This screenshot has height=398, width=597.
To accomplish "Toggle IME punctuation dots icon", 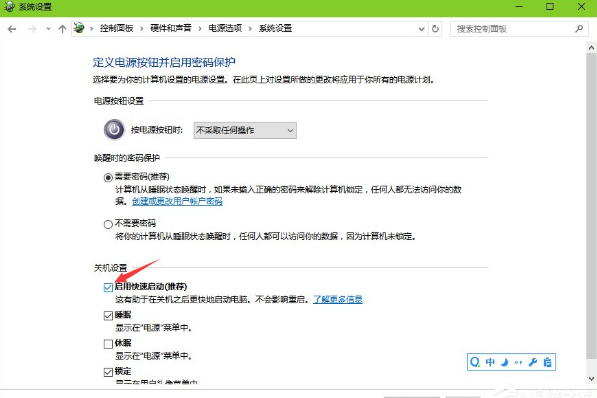I will click(518, 362).
